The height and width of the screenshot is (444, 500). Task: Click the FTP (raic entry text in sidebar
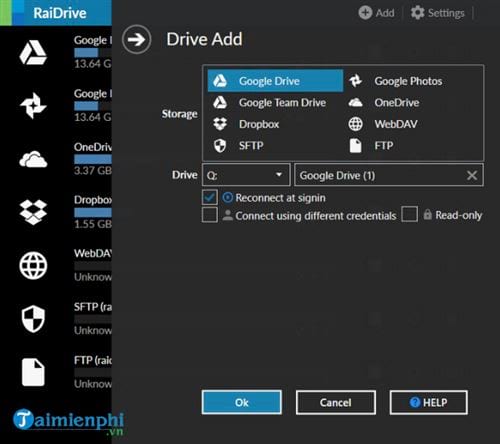pyautogui.click(x=93, y=360)
